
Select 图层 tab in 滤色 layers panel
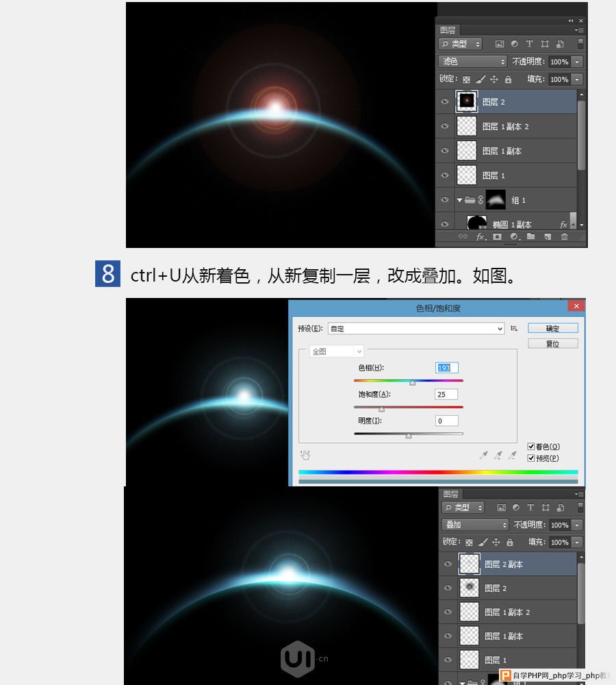click(x=448, y=29)
